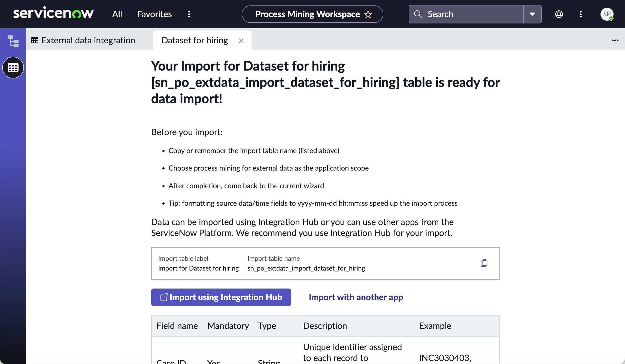Viewport: 625px width, 364px height.
Task: Click the Description column header
Action: pyautogui.click(x=325, y=326)
